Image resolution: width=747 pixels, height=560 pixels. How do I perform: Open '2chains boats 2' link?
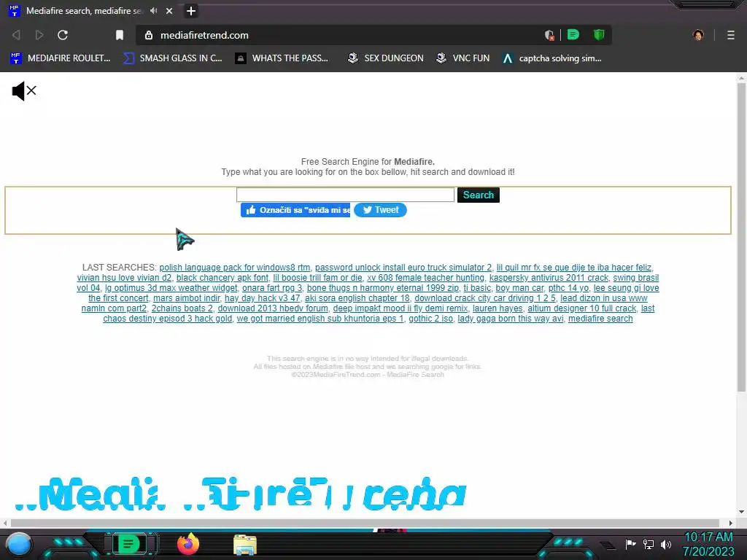(182, 308)
